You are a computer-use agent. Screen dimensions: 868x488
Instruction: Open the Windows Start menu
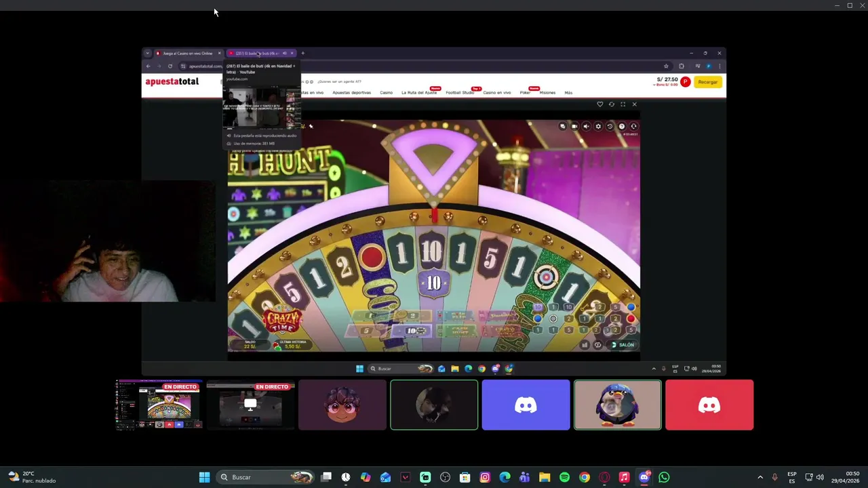point(204,477)
